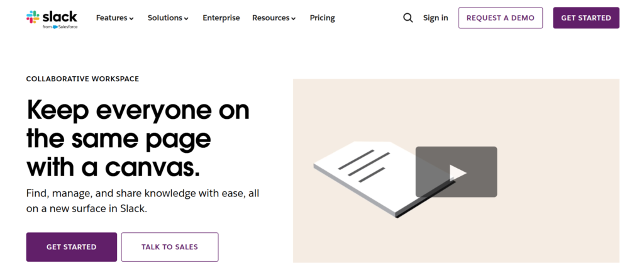
Task: Open search with the magnifying glass icon
Action: [408, 18]
